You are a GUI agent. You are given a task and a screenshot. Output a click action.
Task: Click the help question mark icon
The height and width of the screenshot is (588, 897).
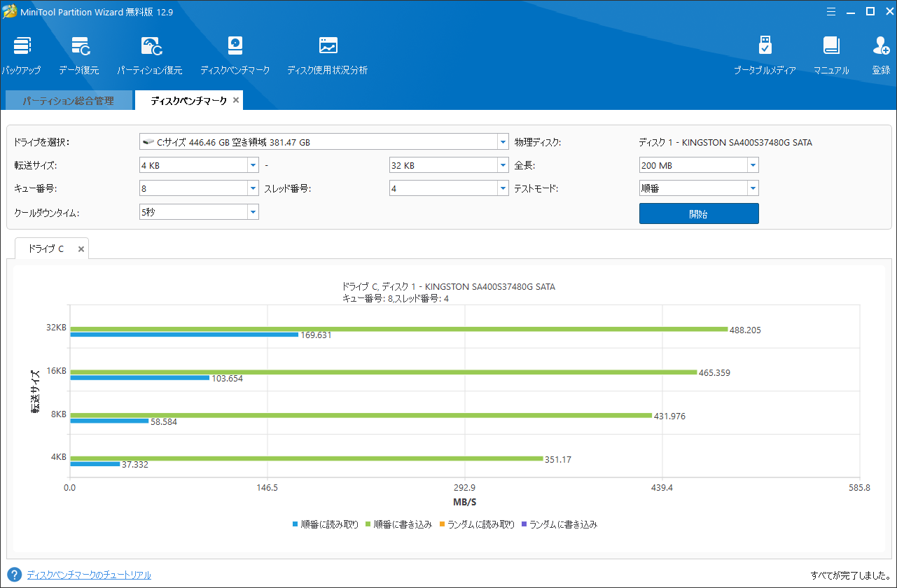coord(14,575)
